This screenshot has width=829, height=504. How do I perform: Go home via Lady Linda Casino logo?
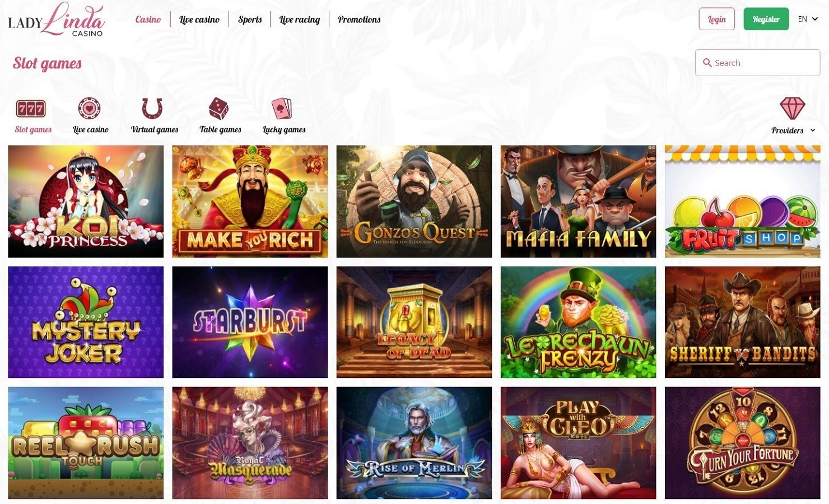click(x=56, y=20)
